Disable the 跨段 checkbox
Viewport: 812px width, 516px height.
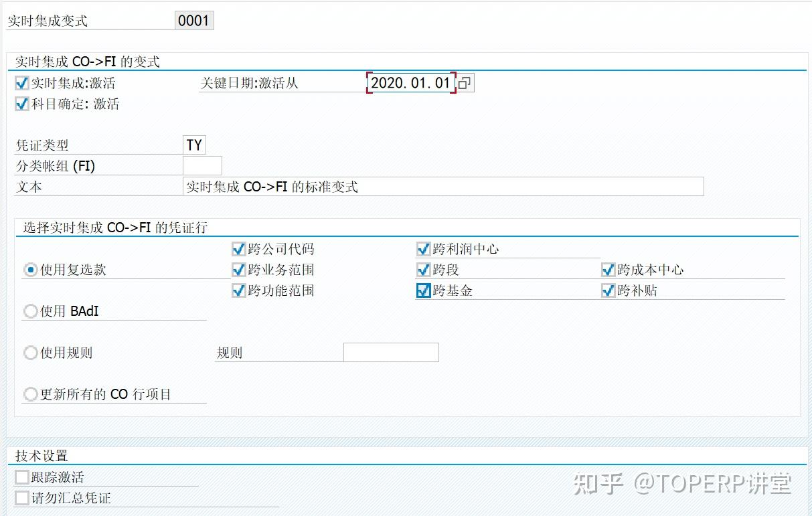click(x=424, y=269)
